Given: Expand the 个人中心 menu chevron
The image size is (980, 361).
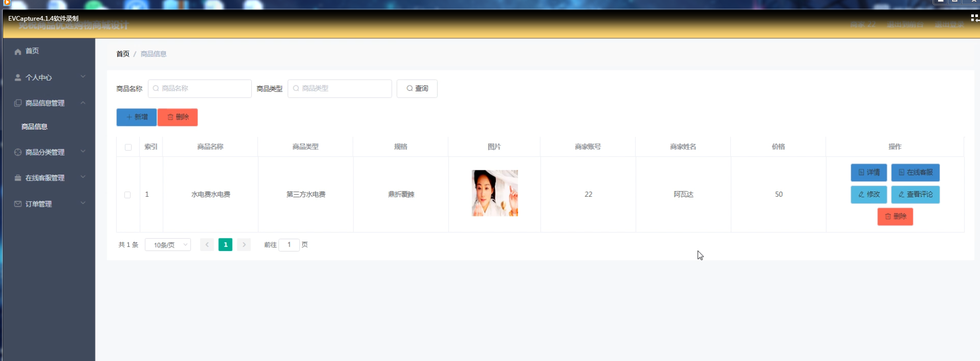Looking at the screenshot, I should tap(83, 77).
